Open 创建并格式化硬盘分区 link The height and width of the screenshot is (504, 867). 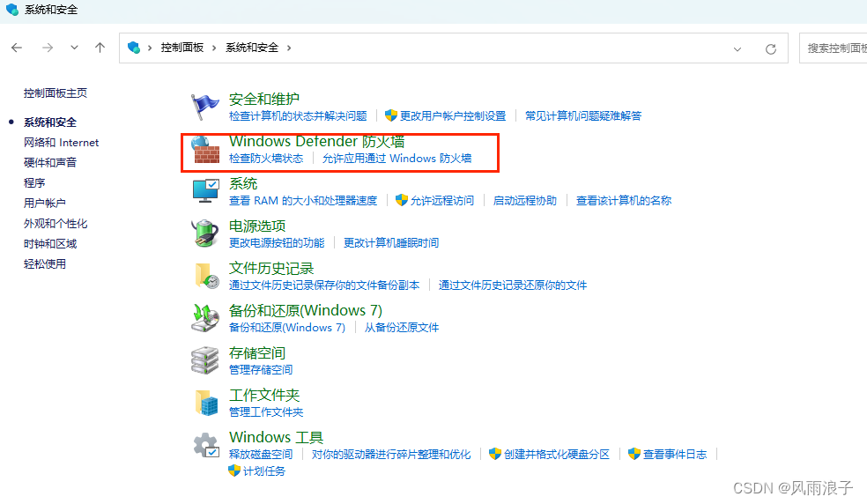(556, 454)
